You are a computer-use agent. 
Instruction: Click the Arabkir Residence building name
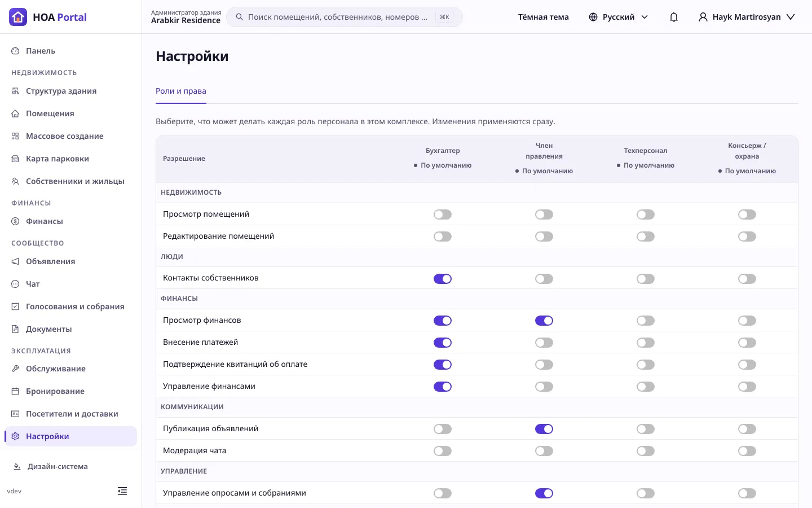point(186,21)
